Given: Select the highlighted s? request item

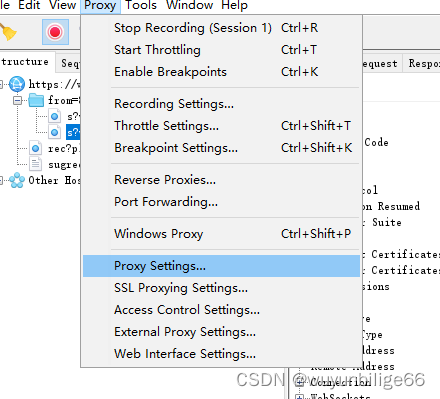Looking at the screenshot, I should (x=73, y=132).
